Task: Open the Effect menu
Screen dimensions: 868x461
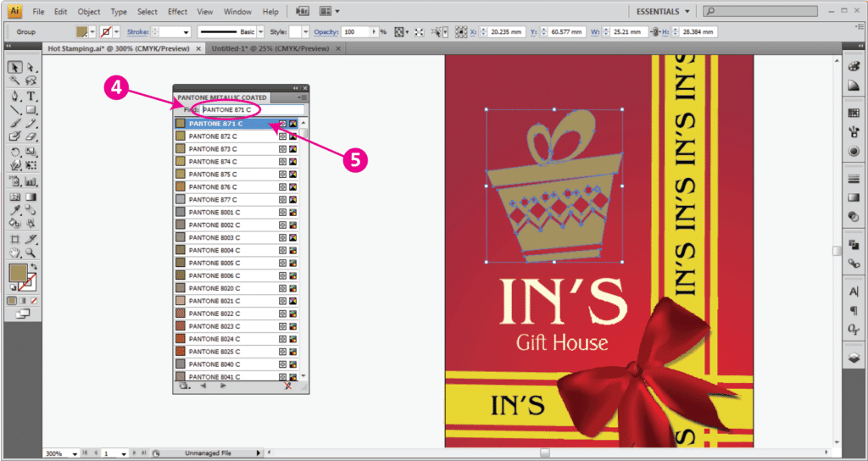Action: click(x=177, y=12)
